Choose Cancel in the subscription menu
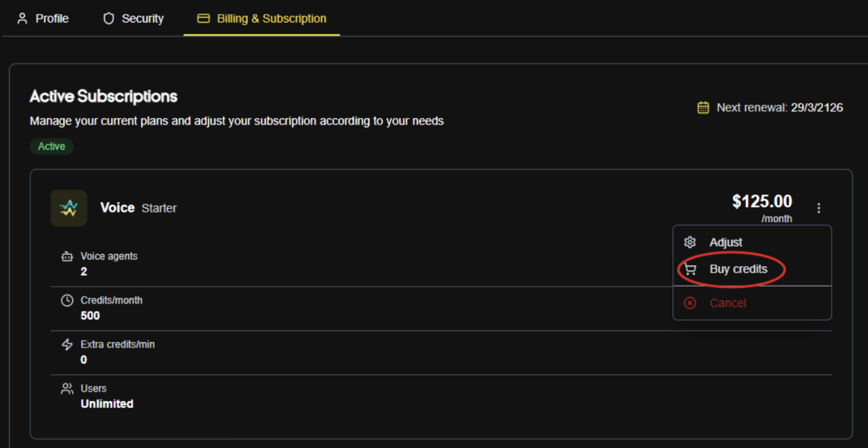 pyautogui.click(x=728, y=303)
